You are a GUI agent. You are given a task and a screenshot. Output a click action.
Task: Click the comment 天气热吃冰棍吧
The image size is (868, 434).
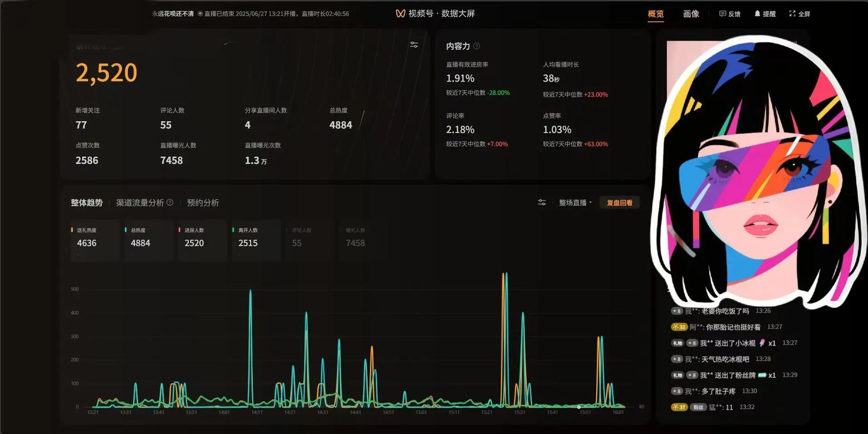tap(725, 359)
